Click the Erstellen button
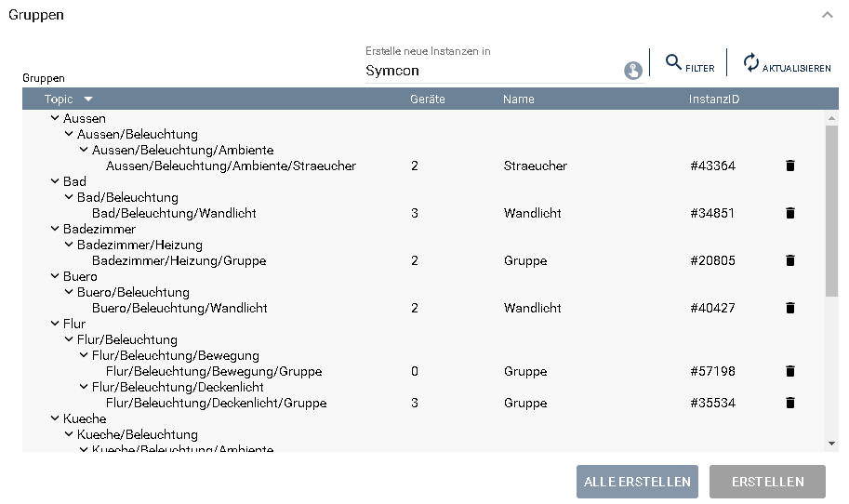 coord(767,482)
